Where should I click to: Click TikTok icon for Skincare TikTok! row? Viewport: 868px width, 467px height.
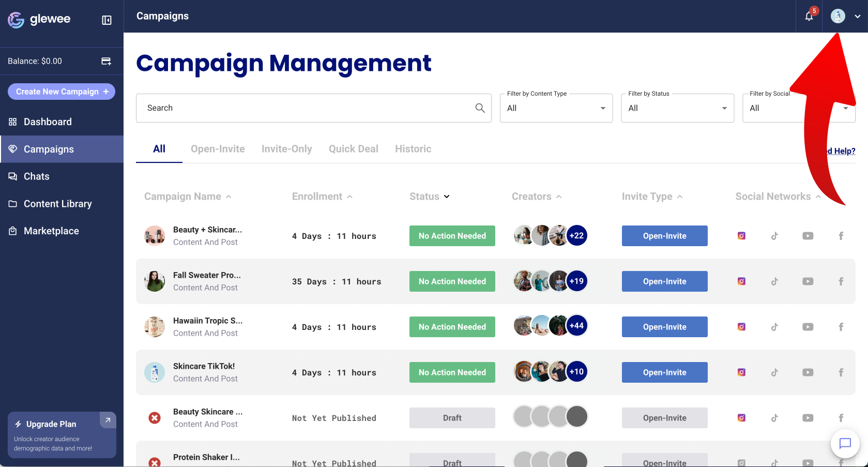pos(774,372)
